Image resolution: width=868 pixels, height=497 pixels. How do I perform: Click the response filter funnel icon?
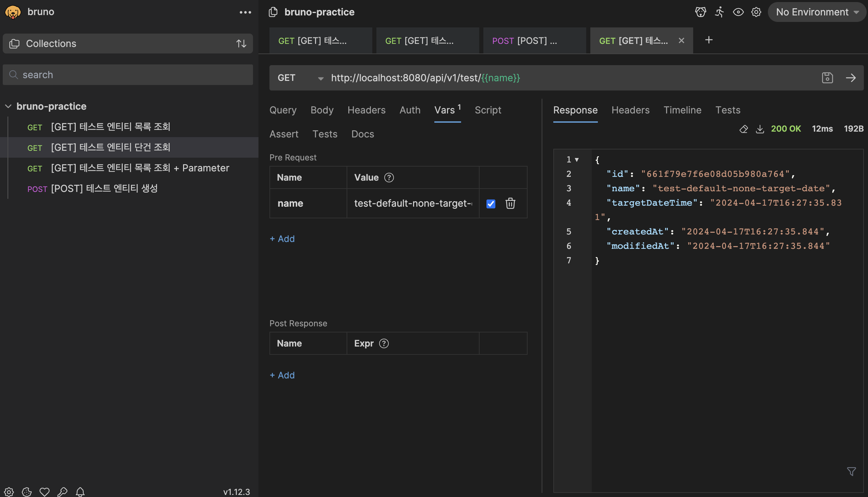tap(851, 472)
